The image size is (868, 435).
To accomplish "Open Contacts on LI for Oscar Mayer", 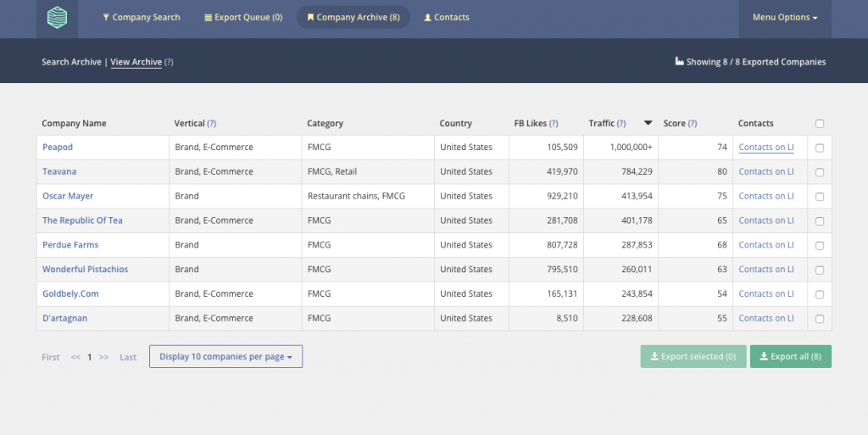I will coord(766,196).
